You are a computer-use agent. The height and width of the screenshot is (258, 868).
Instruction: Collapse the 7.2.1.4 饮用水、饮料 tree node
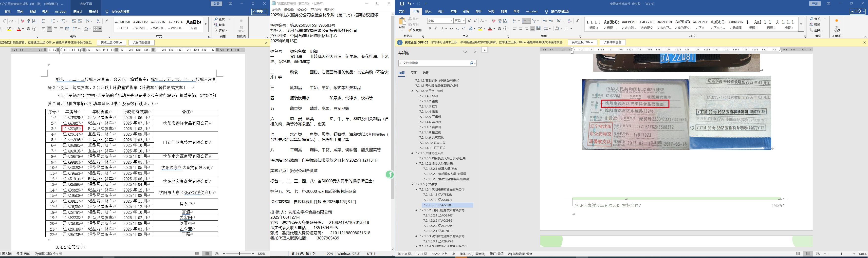click(412, 91)
